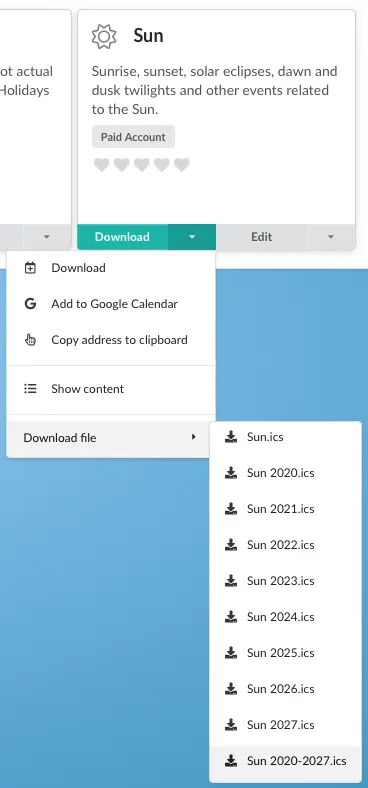The width and height of the screenshot is (368, 788).
Task: Click download icon next to Sun 2020-2027.ics
Action: 231,761
